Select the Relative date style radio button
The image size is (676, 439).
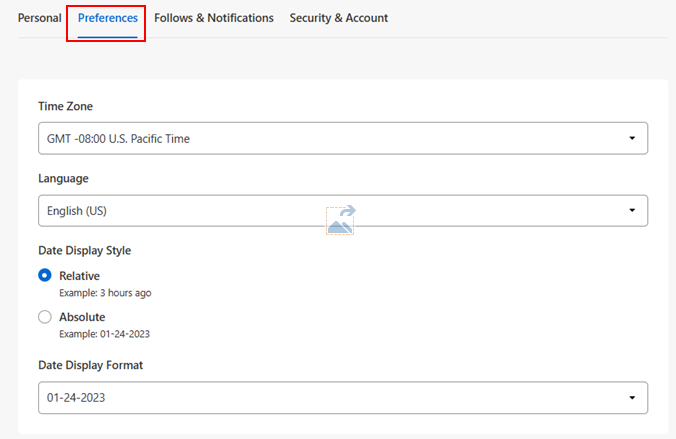point(45,276)
